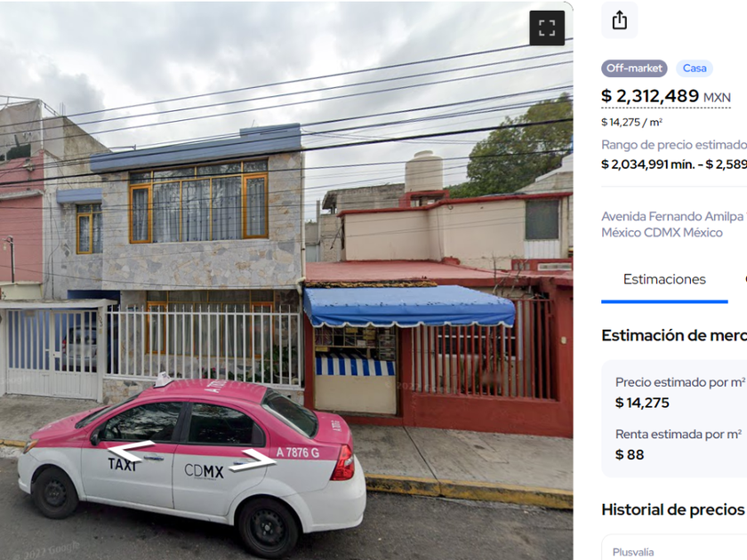Click the share icon button
747x560 pixels.
pyautogui.click(x=619, y=20)
